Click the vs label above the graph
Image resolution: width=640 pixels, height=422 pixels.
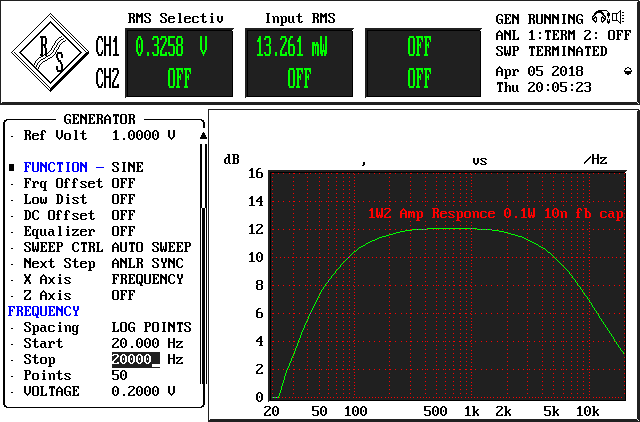click(x=480, y=161)
